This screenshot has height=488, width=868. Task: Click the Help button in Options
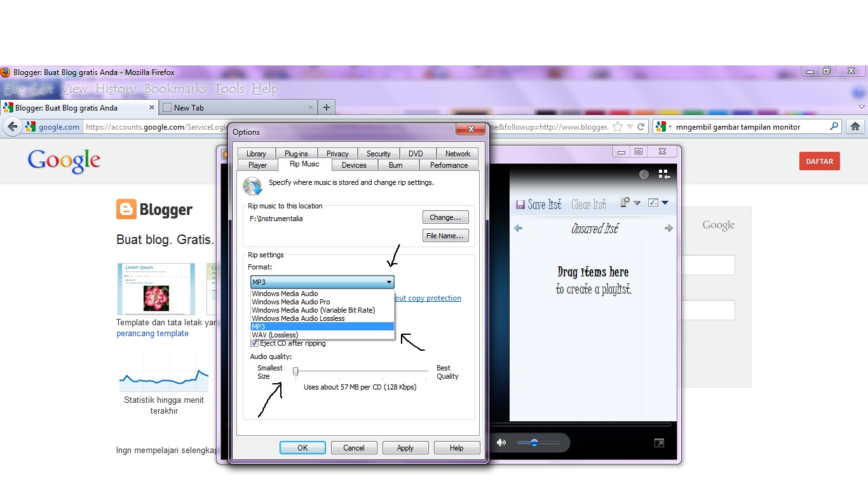point(457,448)
